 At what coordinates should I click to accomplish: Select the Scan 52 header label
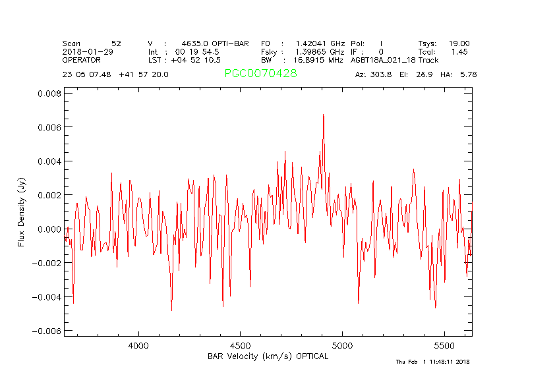[x=92, y=43]
